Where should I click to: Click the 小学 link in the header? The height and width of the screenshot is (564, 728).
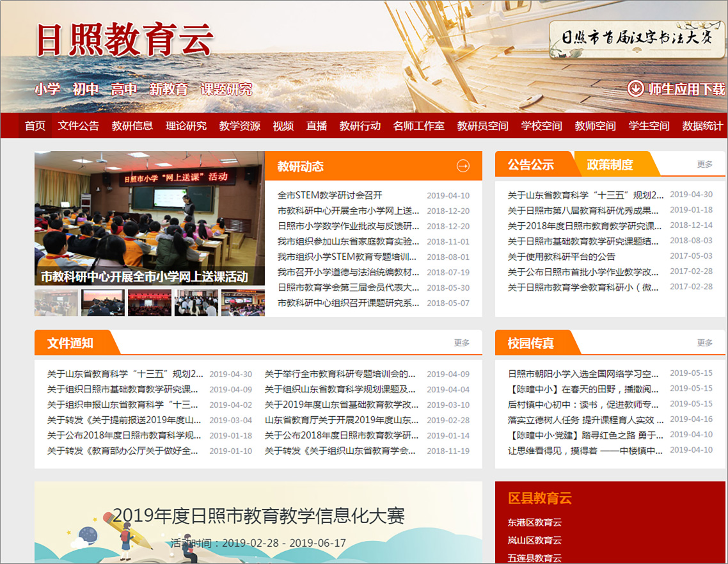pos(47,89)
